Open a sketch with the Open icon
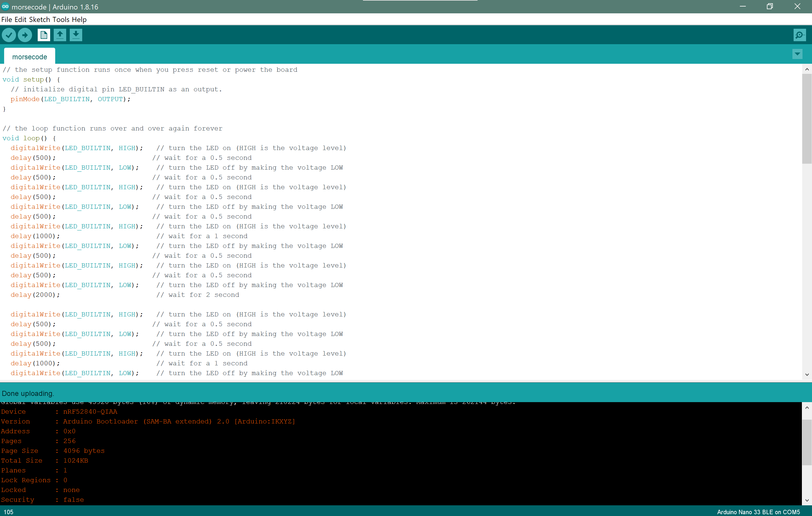 click(60, 35)
